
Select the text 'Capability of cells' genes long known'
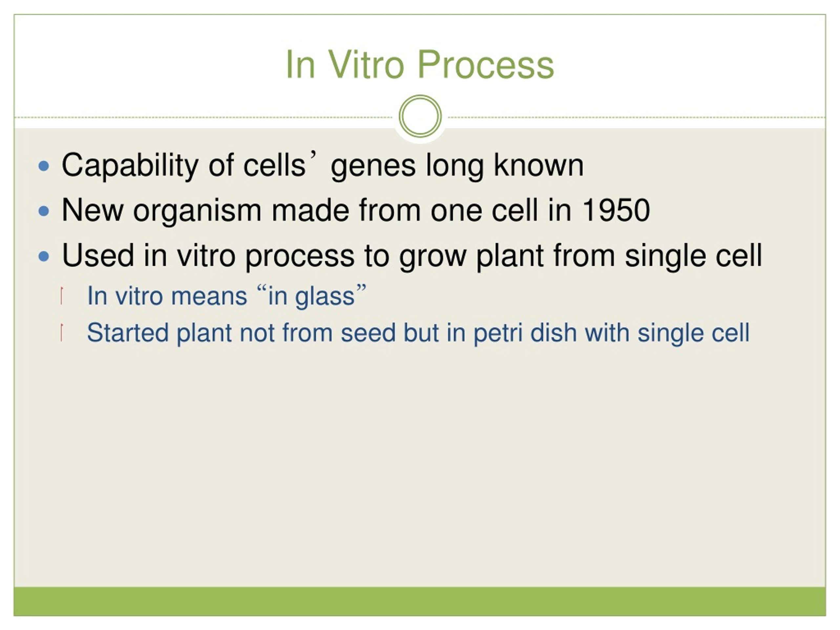(x=323, y=166)
